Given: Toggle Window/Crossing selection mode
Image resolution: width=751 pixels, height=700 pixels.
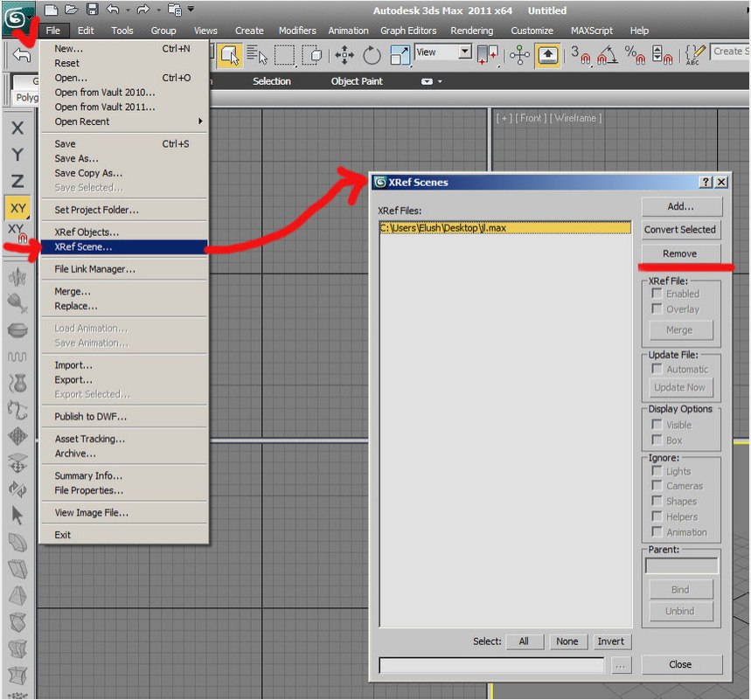Looking at the screenshot, I should pyautogui.click(x=313, y=55).
